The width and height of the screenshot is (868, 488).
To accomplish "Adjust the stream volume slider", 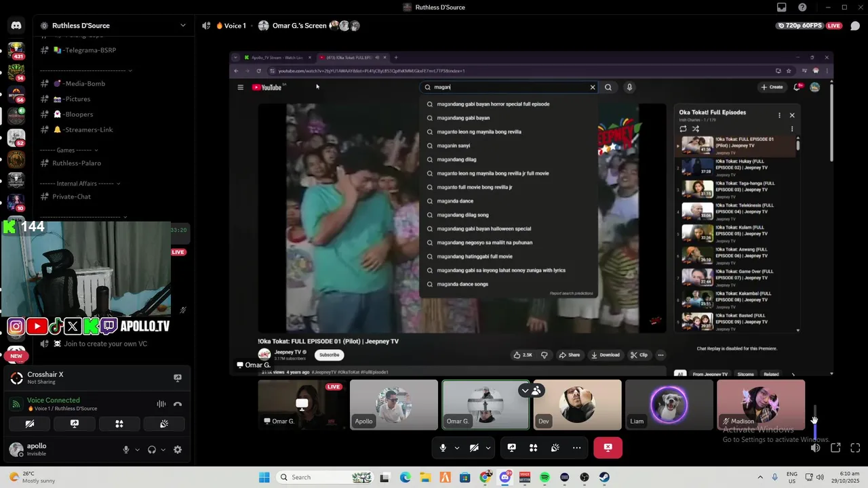I will (x=814, y=422).
